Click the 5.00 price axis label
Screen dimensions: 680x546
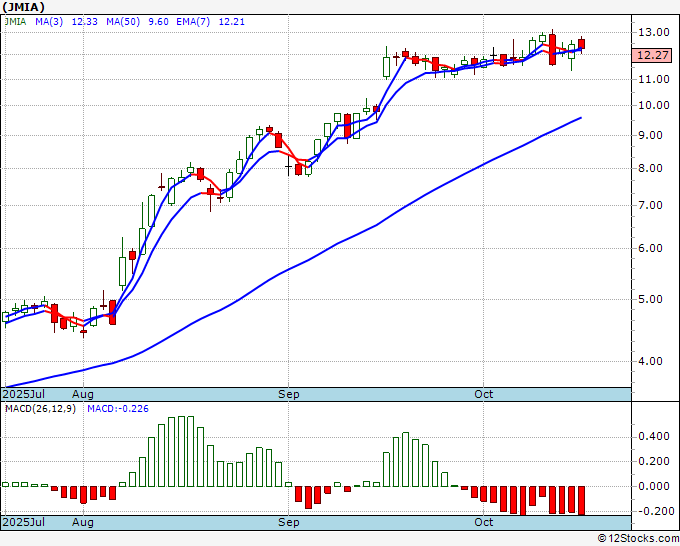point(651,299)
